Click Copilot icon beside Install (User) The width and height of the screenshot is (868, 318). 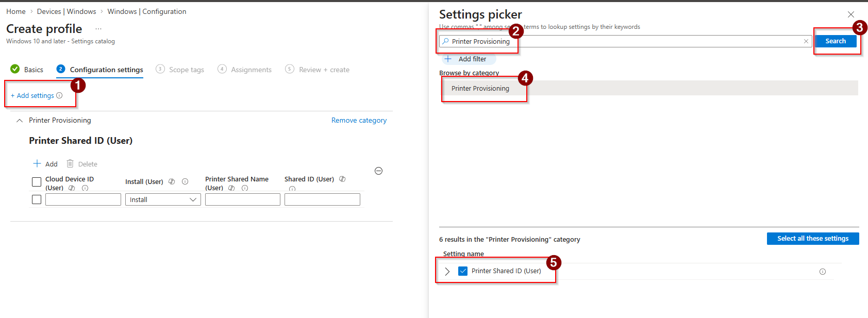[172, 181]
